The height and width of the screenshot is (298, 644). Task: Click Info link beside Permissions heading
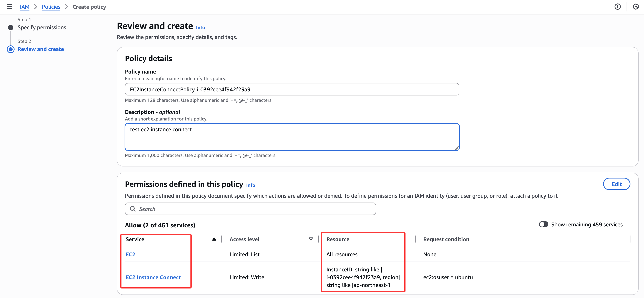coord(250,185)
